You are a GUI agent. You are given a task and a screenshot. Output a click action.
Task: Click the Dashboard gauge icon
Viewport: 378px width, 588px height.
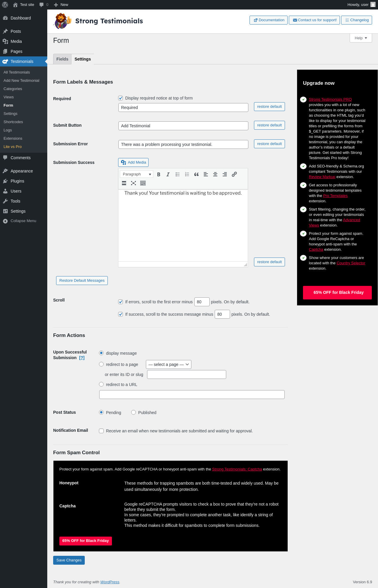[x=5, y=18]
